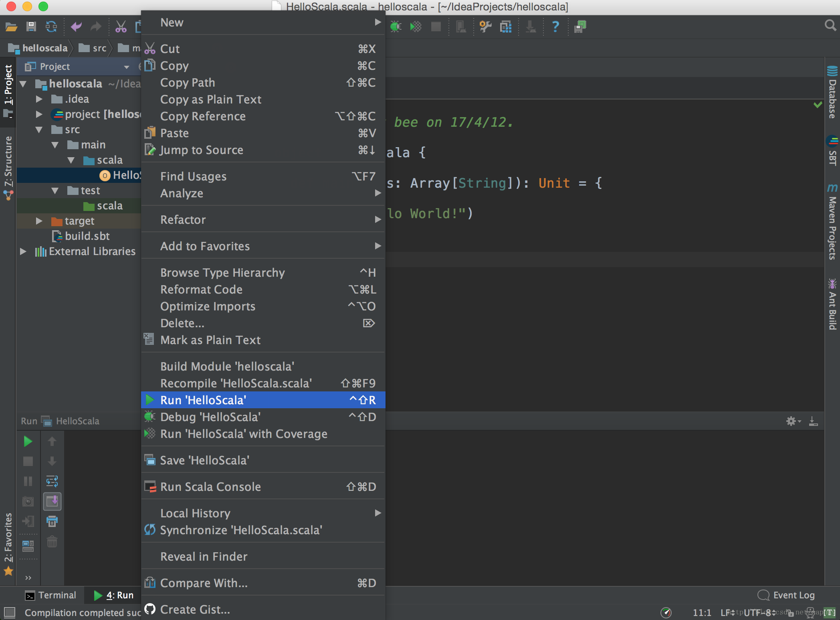
Task: Open the SBT side tool window
Action: tap(832, 151)
